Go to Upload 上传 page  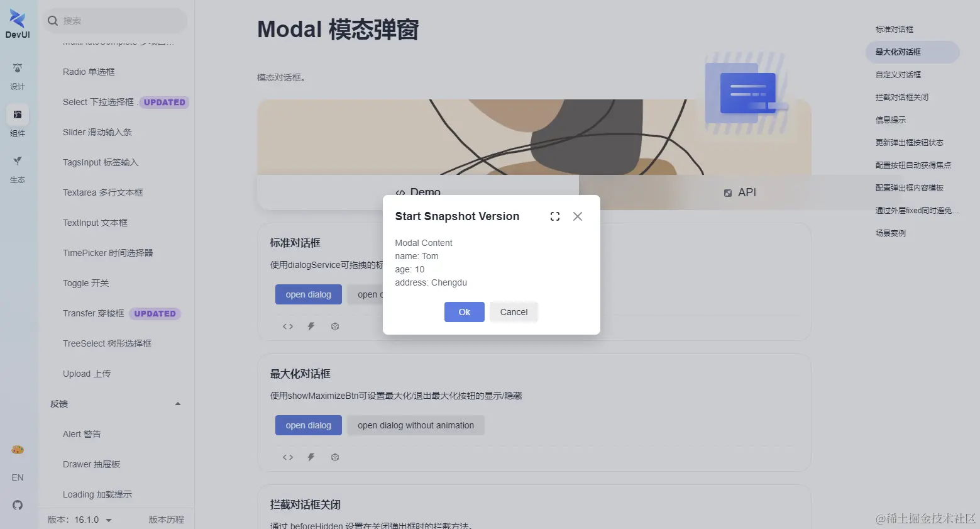87,374
